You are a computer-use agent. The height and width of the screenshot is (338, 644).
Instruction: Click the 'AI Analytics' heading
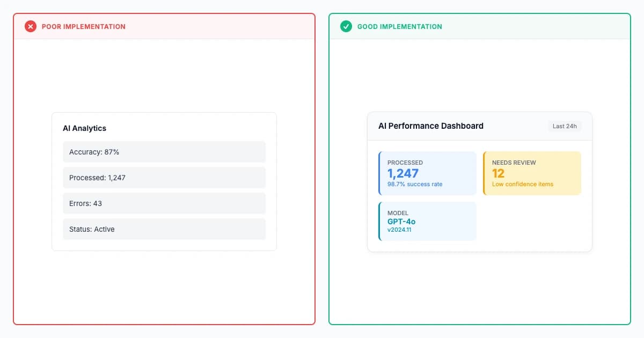point(85,128)
